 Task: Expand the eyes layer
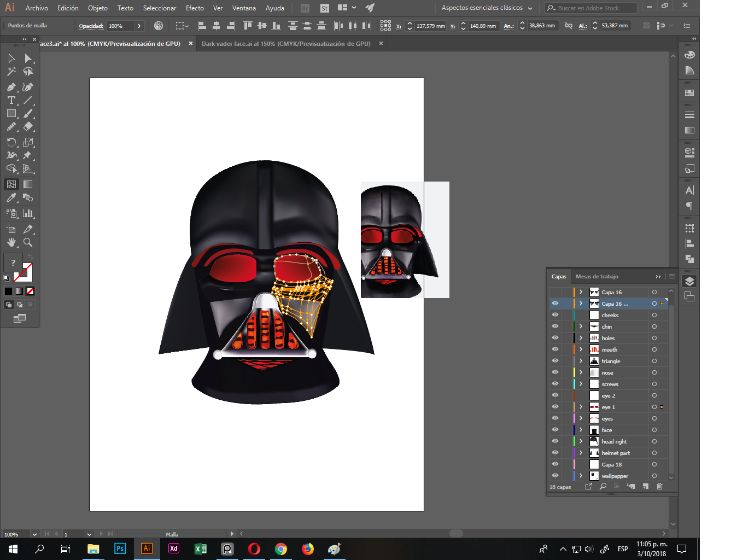click(x=581, y=418)
